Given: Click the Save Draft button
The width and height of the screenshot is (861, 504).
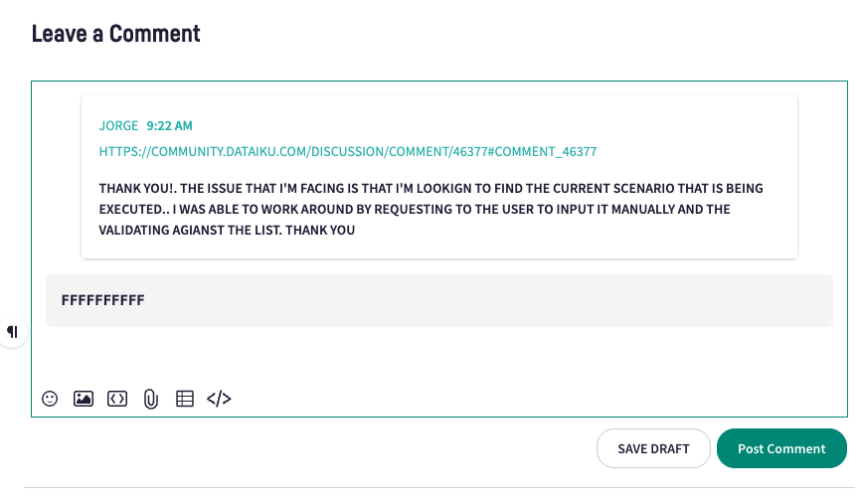Looking at the screenshot, I should [x=653, y=448].
